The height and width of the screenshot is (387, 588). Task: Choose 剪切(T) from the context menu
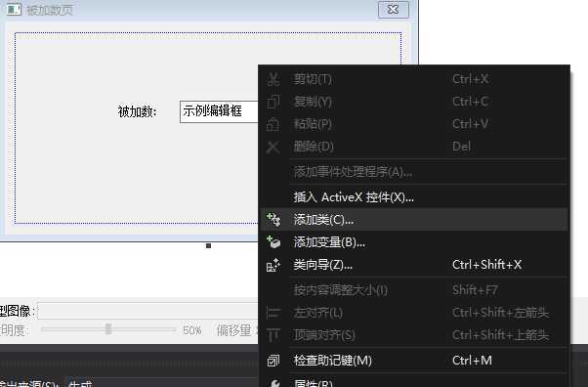tap(414, 79)
